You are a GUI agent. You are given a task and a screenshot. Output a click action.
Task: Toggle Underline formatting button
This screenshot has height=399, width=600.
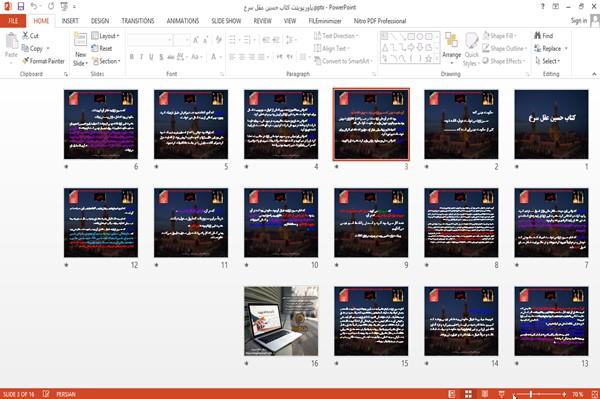tap(151, 57)
